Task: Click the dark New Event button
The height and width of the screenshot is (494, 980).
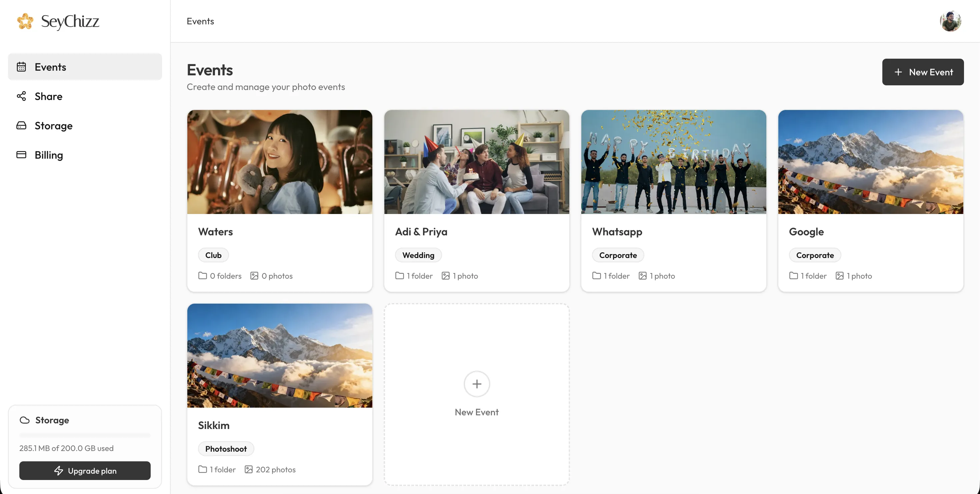Action: 923,72
